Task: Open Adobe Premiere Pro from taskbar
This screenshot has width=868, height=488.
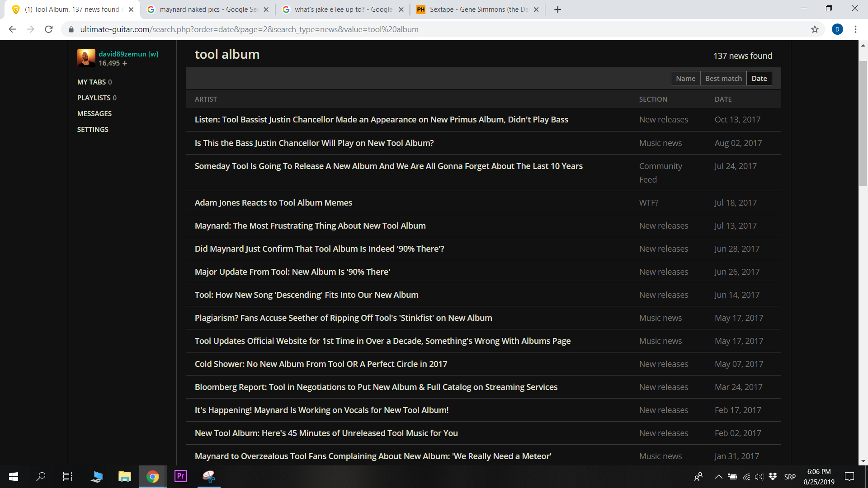Action: (x=181, y=477)
